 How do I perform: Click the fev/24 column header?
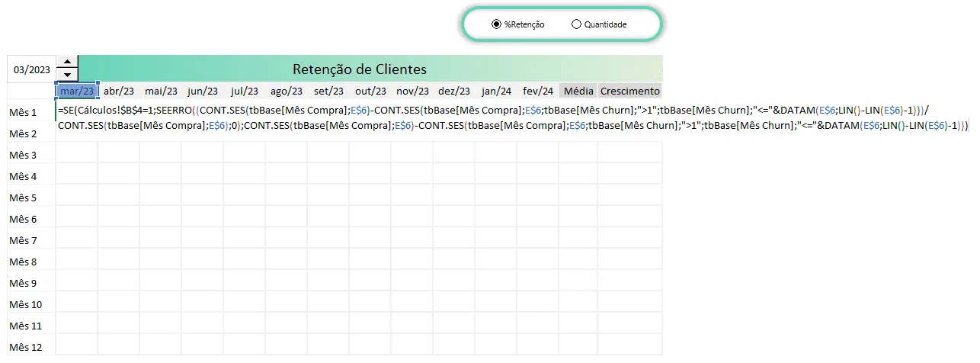538,91
